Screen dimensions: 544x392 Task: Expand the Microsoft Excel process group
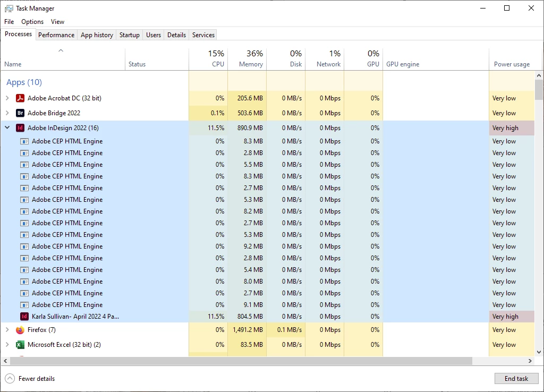(7, 345)
